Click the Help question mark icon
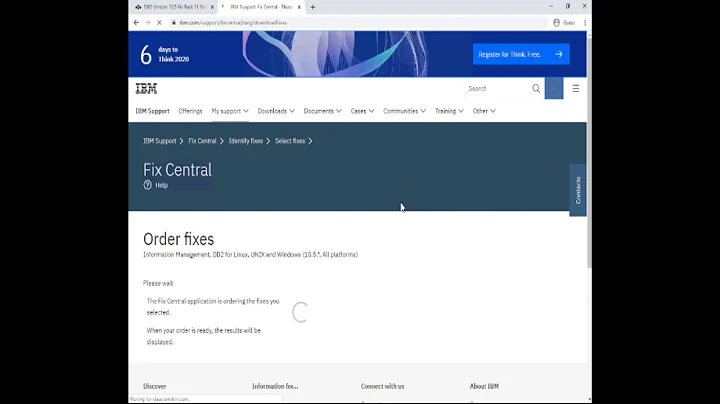720x404 pixels. click(x=147, y=185)
